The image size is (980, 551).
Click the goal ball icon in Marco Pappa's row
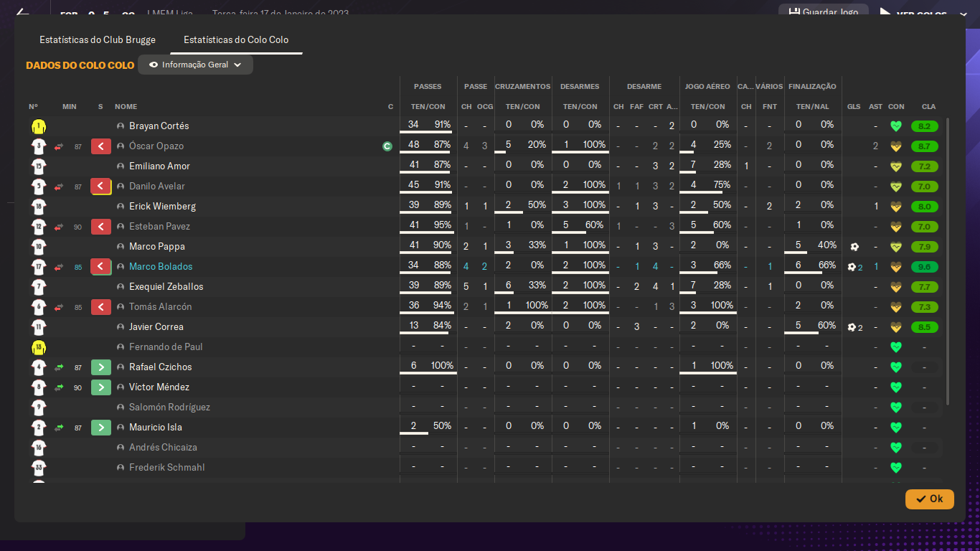pyautogui.click(x=854, y=247)
